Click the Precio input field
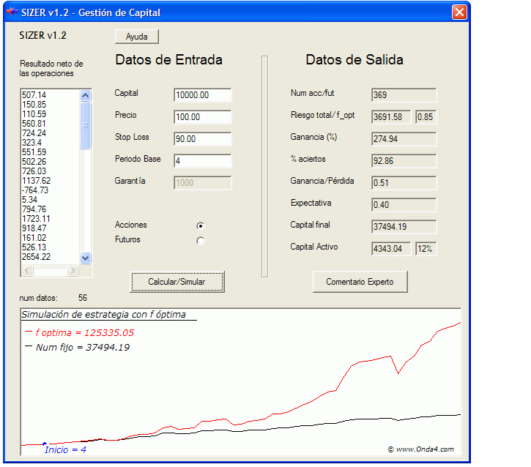 pos(203,117)
